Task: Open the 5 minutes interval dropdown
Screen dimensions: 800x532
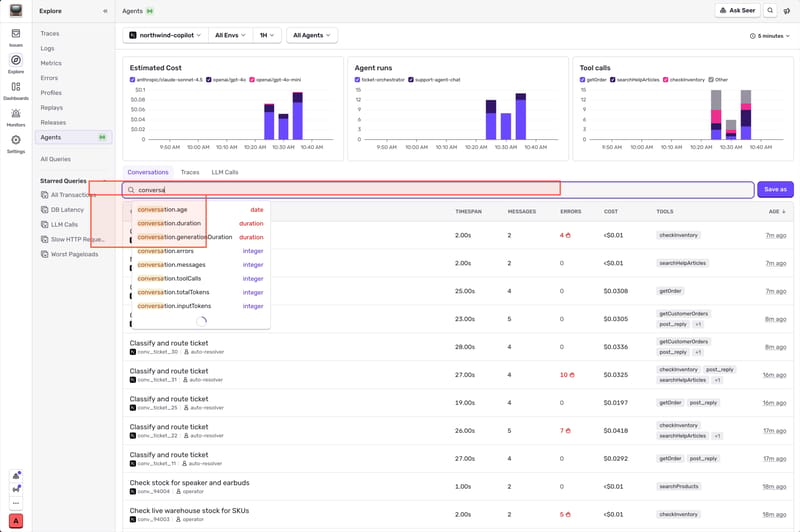Action: coord(769,36)
